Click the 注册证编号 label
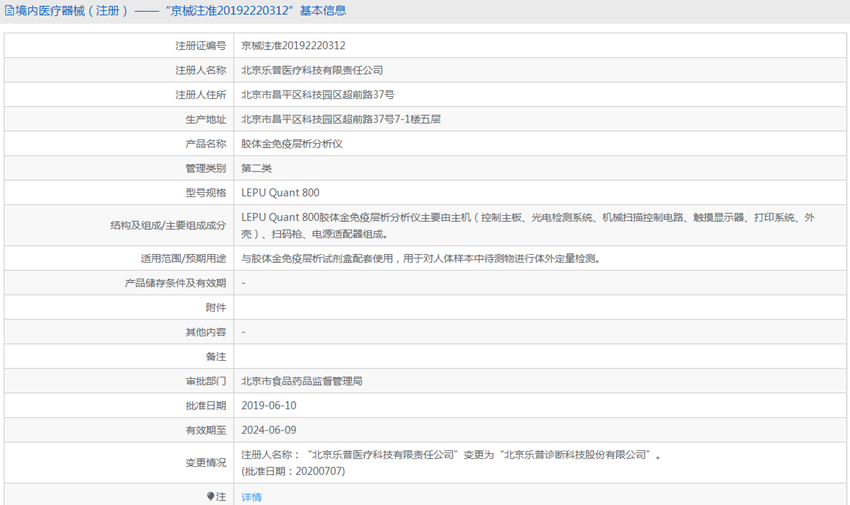Screen dimensions: 850x505 coord(201,46)
